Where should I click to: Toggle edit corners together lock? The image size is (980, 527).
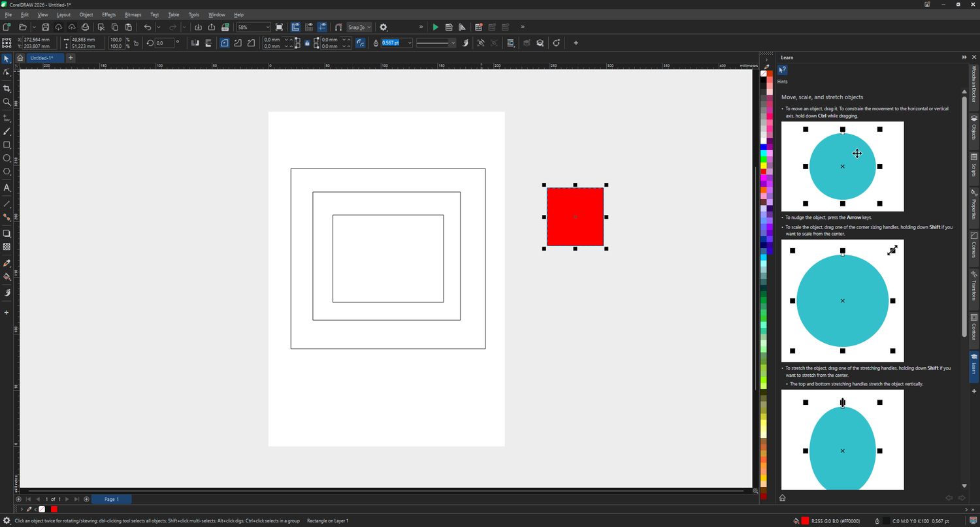pos(307,43)
